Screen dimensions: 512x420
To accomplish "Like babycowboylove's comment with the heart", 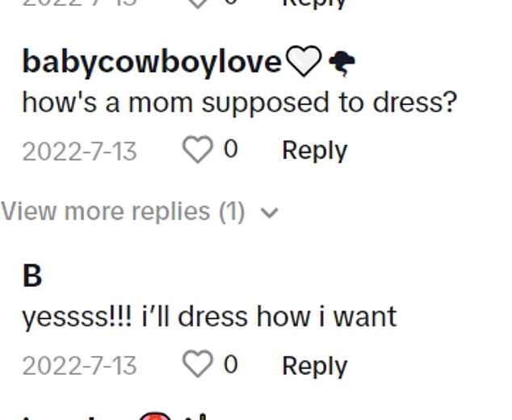I will [x=198, y=150].
